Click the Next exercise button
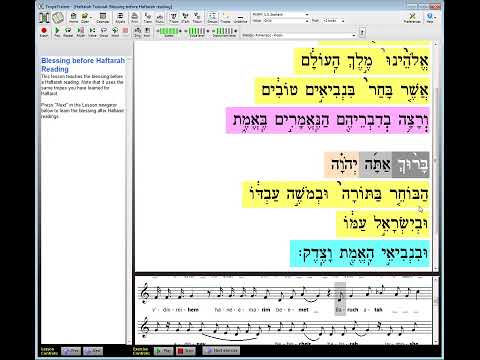The height and width of the screenshot is (360, 480). (221, 351)
